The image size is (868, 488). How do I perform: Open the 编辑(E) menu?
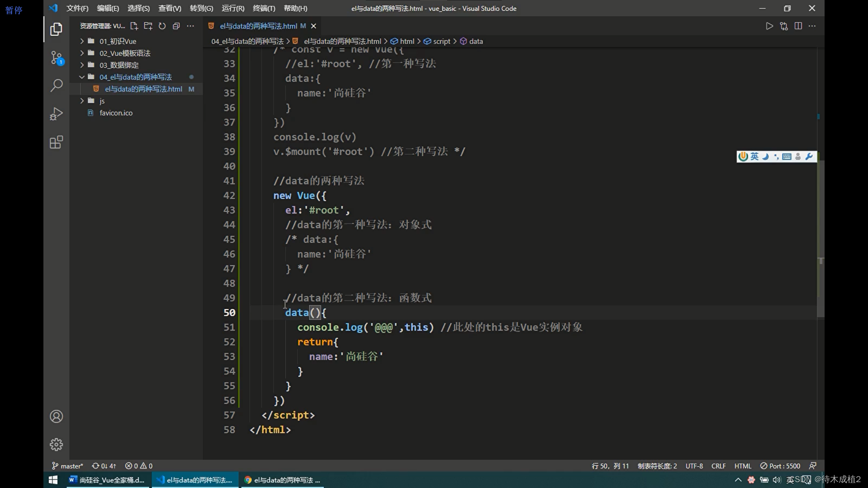(108, 8)
